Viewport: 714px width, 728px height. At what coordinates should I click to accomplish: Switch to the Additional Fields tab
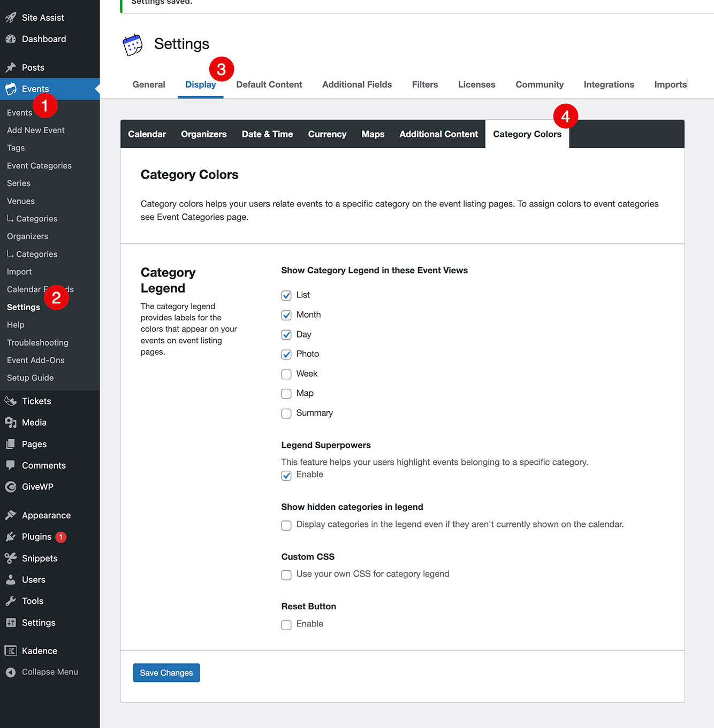tap(356, 85)
